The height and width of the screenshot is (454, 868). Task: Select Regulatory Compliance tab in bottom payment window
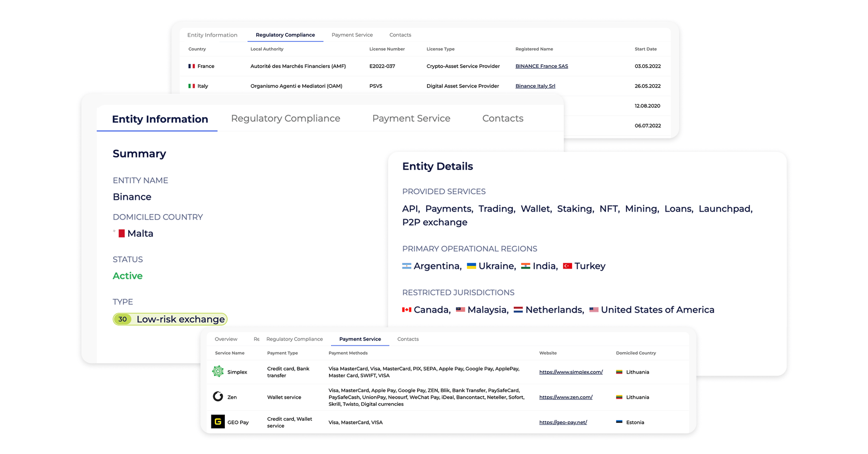click(294, 339)
